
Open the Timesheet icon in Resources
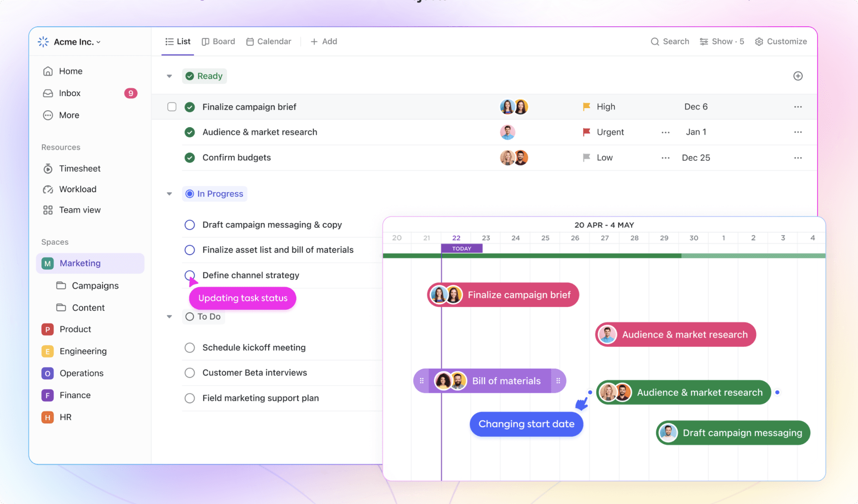(x=48, y=168)
